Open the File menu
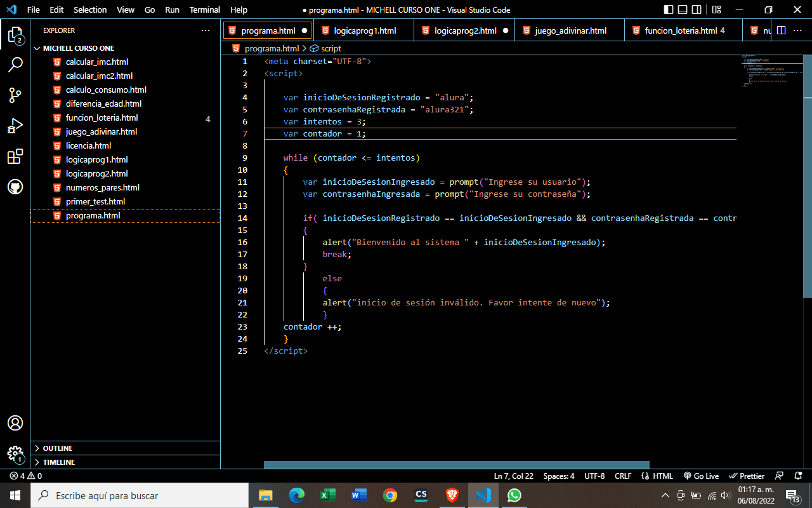Image resolution: width=812 pixels, height=508 pixels. pyautogui.click(x=33, y=10)
